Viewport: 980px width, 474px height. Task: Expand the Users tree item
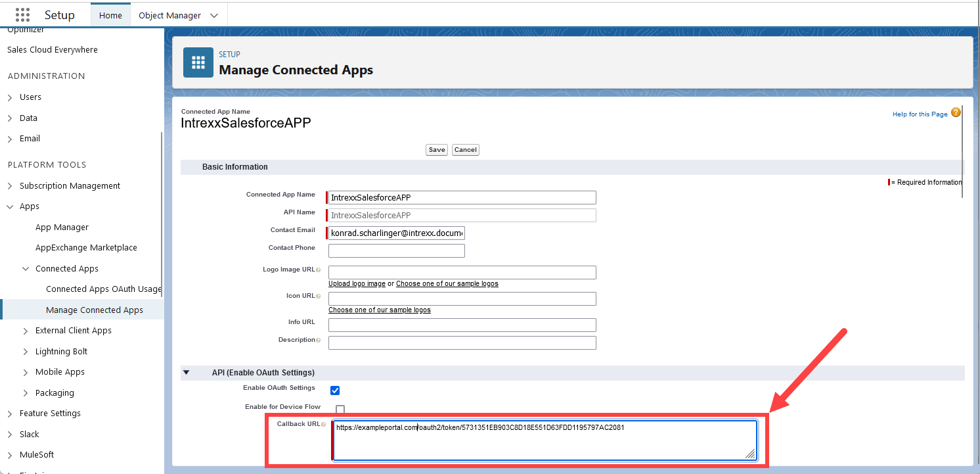10,97
